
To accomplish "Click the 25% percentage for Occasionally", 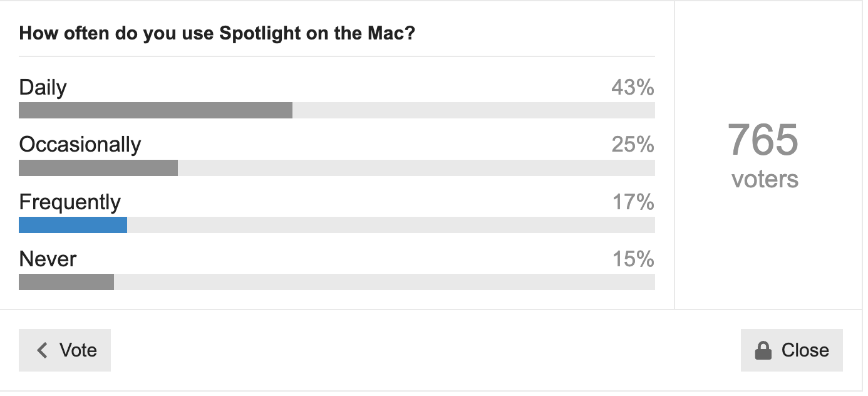I will click(x=633, y=145).
